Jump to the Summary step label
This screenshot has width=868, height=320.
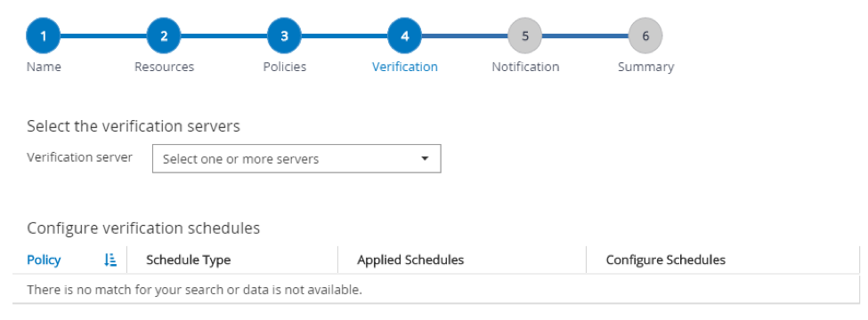(646, 67)
